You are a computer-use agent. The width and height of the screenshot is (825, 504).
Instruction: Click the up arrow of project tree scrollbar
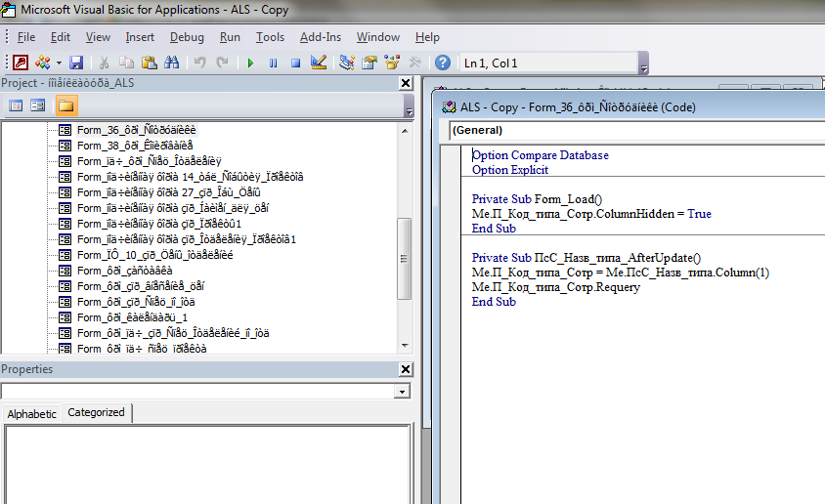coord(405,130)
